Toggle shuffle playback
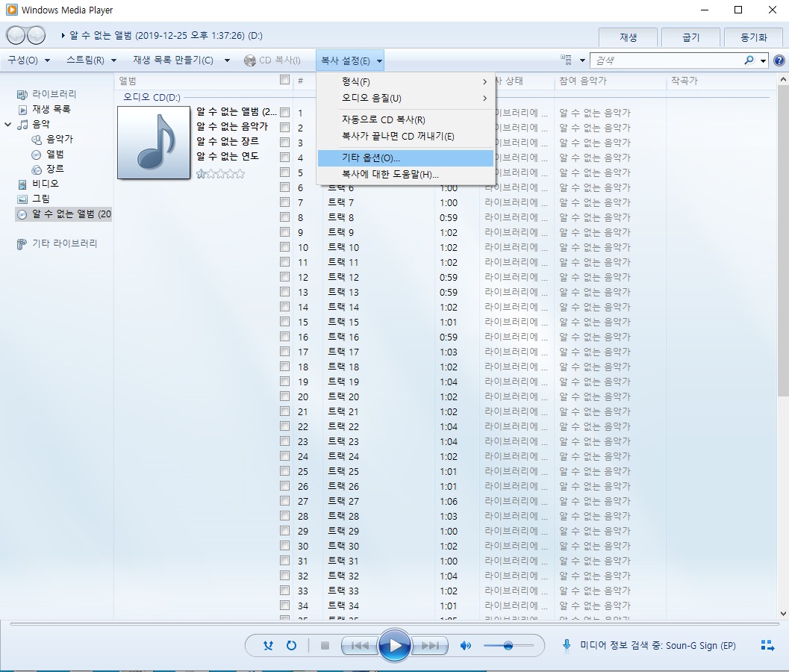This screenshot has width=789, height=672. tap(268, 645)
